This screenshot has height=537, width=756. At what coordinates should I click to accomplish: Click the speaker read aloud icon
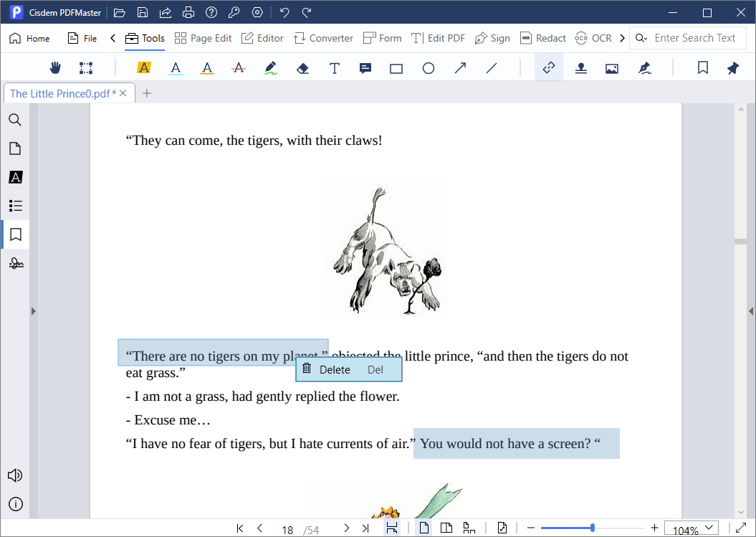[x=15, y=475]
